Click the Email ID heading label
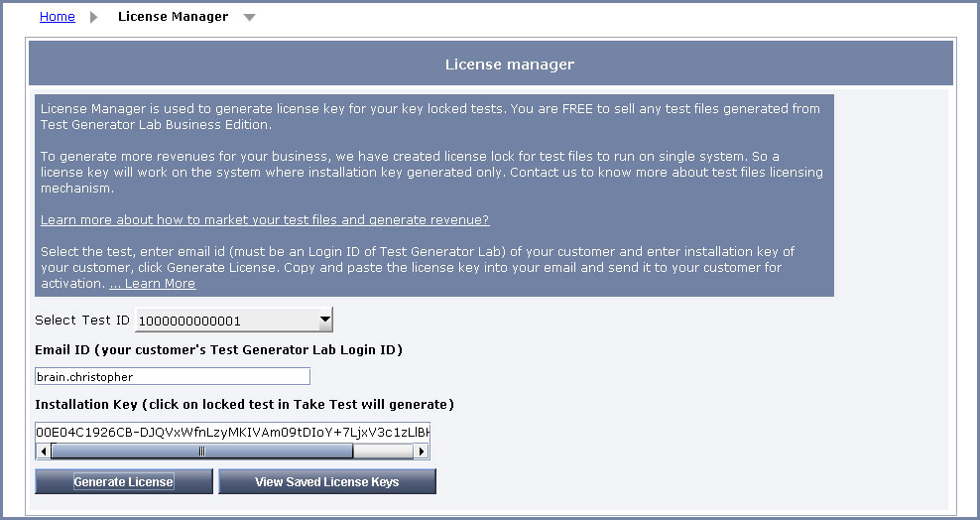 pyautogui.click(x=219, y=350)
